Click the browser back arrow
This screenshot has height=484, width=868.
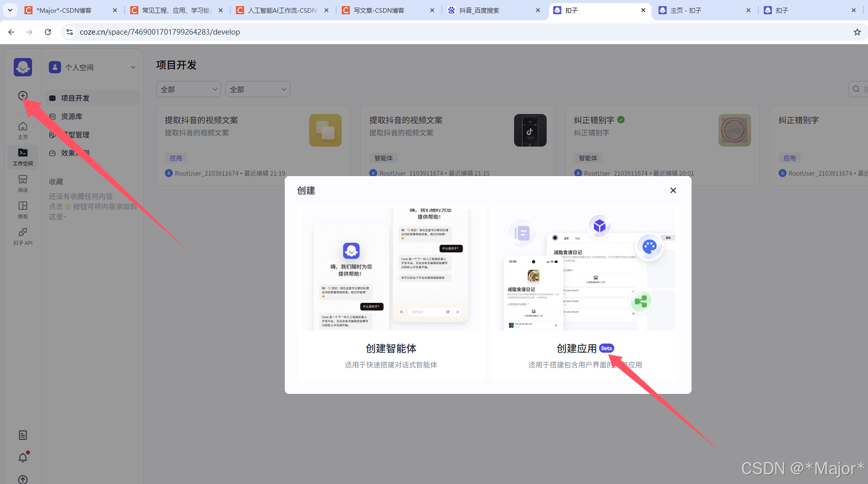[x=11, y=32]
